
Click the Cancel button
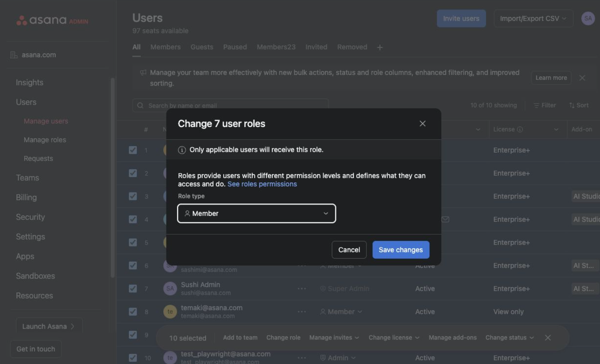[x=349, y=250]
